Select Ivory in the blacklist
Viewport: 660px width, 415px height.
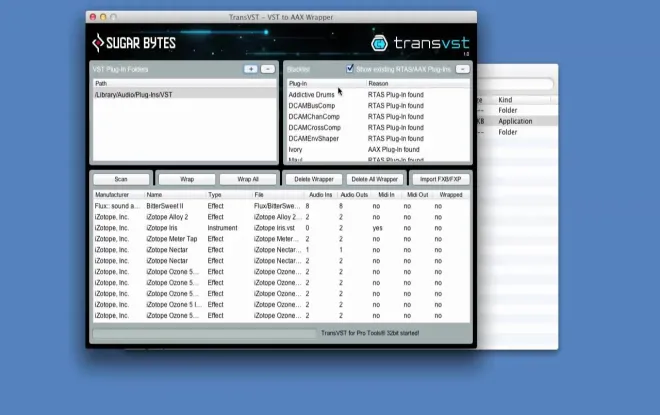[295, 149]
